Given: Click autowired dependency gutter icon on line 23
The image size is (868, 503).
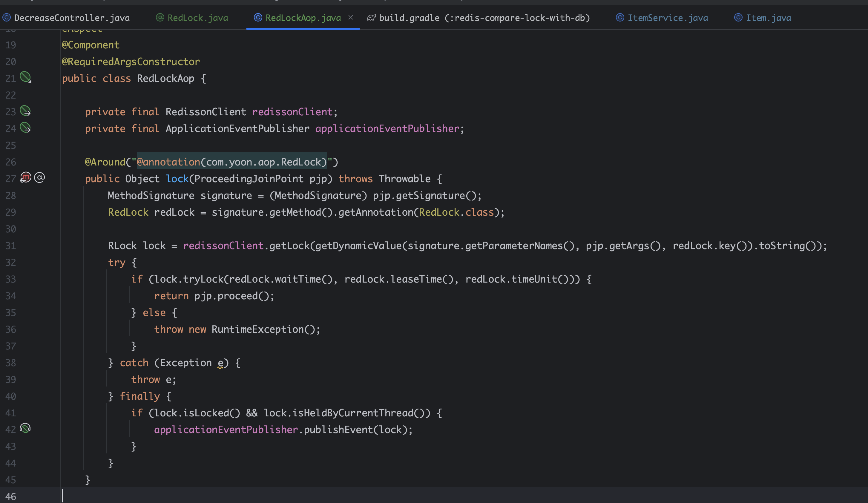Looking at the screenshot, I should point(25,111).
